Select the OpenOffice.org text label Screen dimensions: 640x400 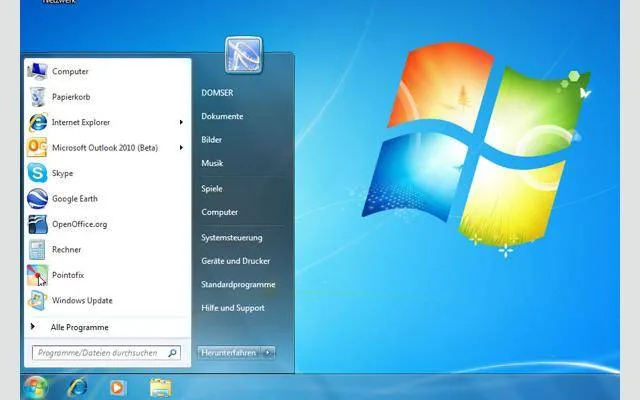coord(80,224)
